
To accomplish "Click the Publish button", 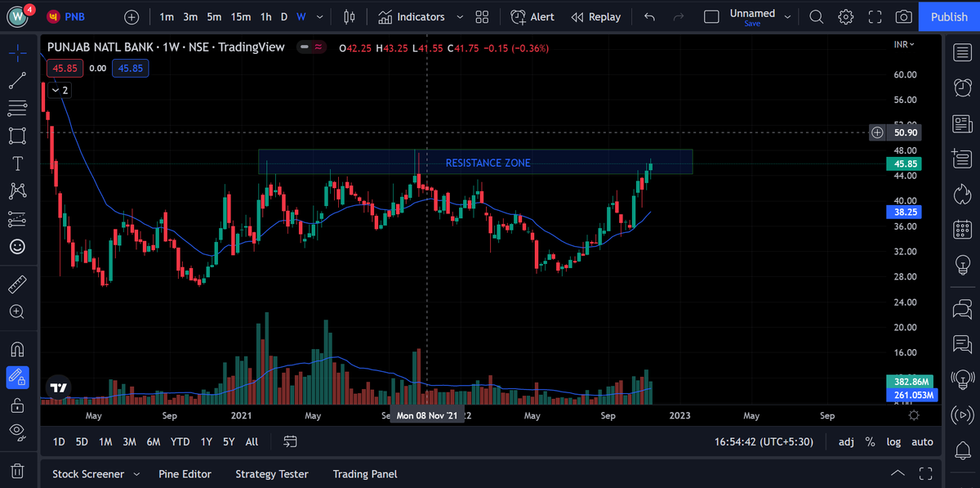I will tap(949, 17).
